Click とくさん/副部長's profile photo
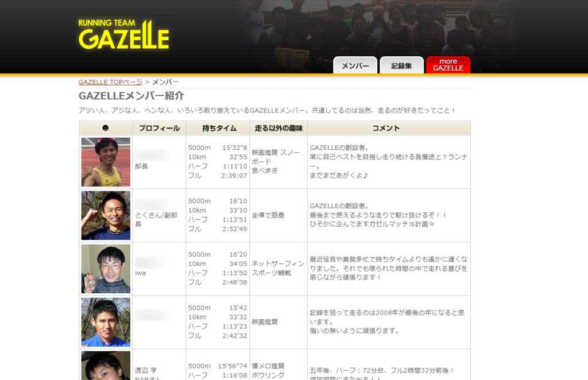Image resolution: width=588 pixels, height=380 pixels. (x=105, y=215)
